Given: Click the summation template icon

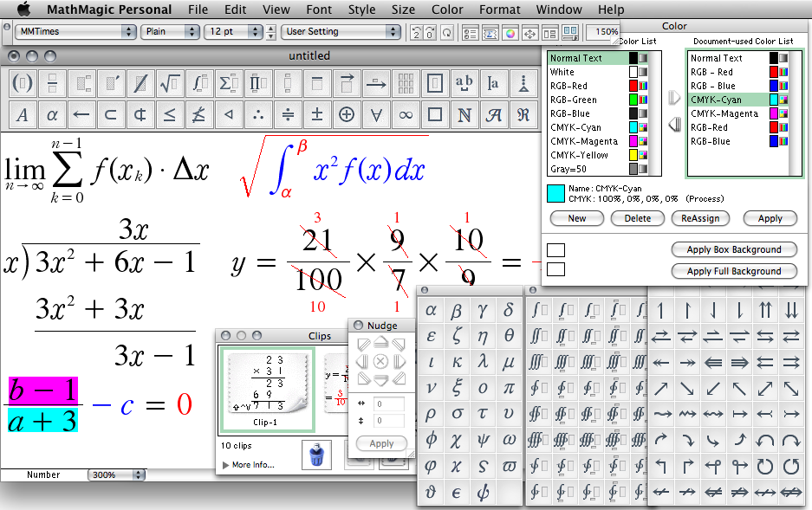Looking at the screenshot, I should tap(228, 84).
